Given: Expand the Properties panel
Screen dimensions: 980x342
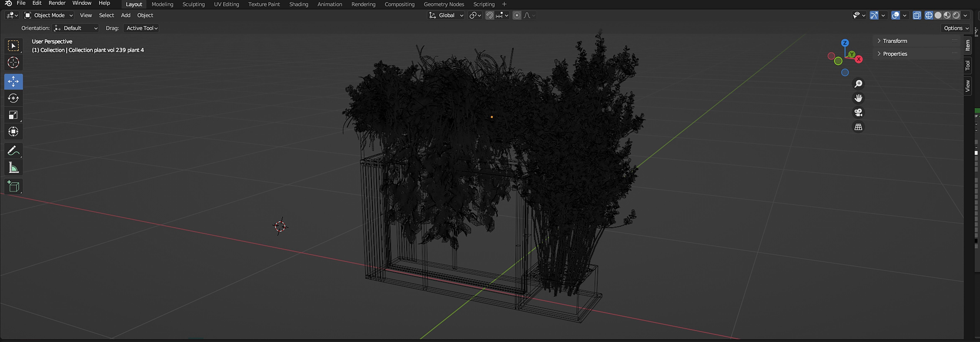Looking at the screenshot, I should point(917,54).
